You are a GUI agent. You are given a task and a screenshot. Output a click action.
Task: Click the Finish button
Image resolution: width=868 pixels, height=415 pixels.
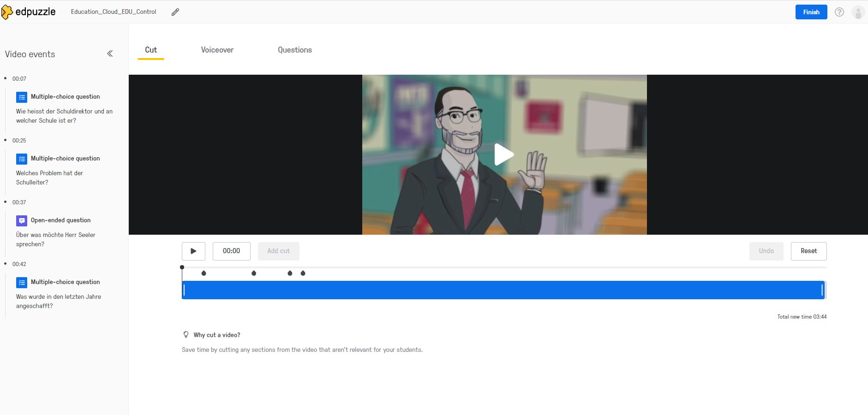[x=811, y=12]
